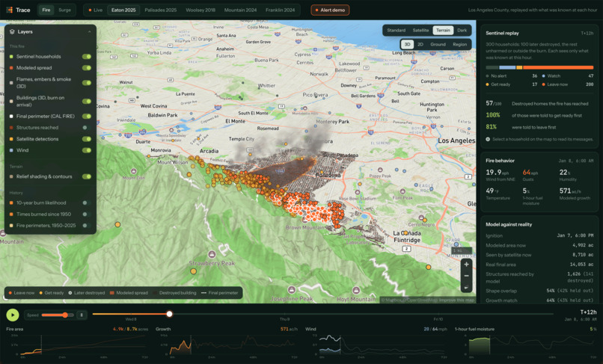Choose Standard map style

tap(396, 31)
